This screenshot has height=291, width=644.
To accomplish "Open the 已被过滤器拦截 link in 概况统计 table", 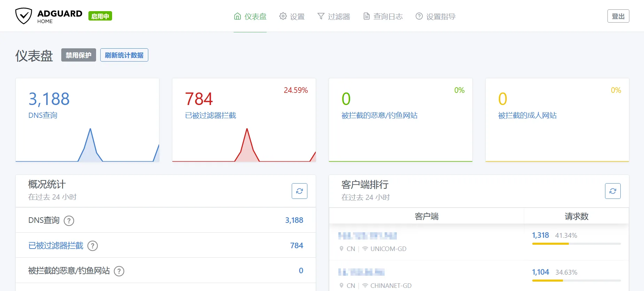I will (56, 246).
